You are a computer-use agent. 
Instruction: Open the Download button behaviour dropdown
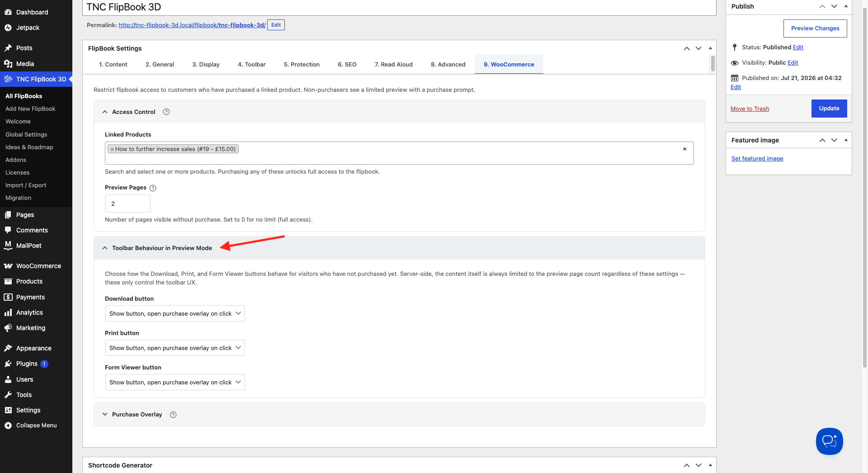(175, 313)
